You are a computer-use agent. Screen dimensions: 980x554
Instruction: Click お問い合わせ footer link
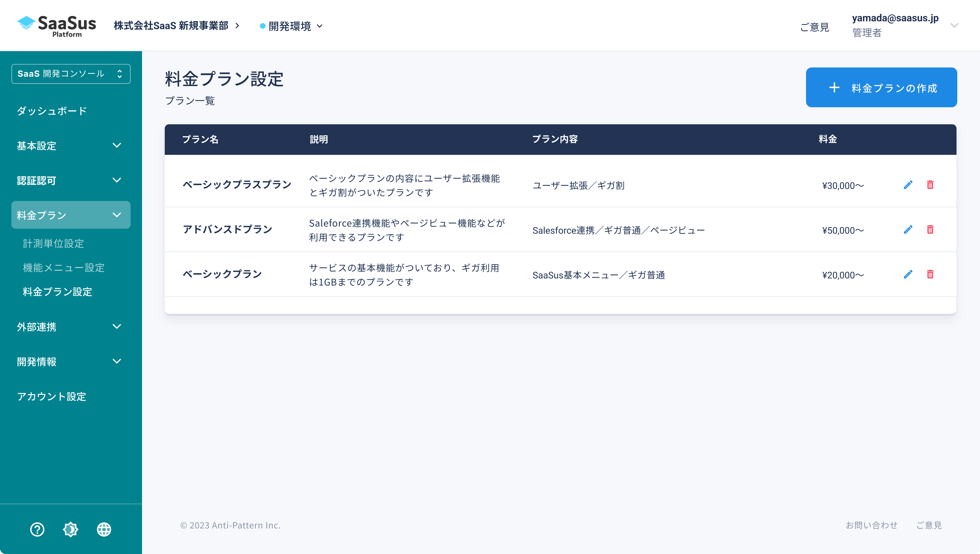872,525
